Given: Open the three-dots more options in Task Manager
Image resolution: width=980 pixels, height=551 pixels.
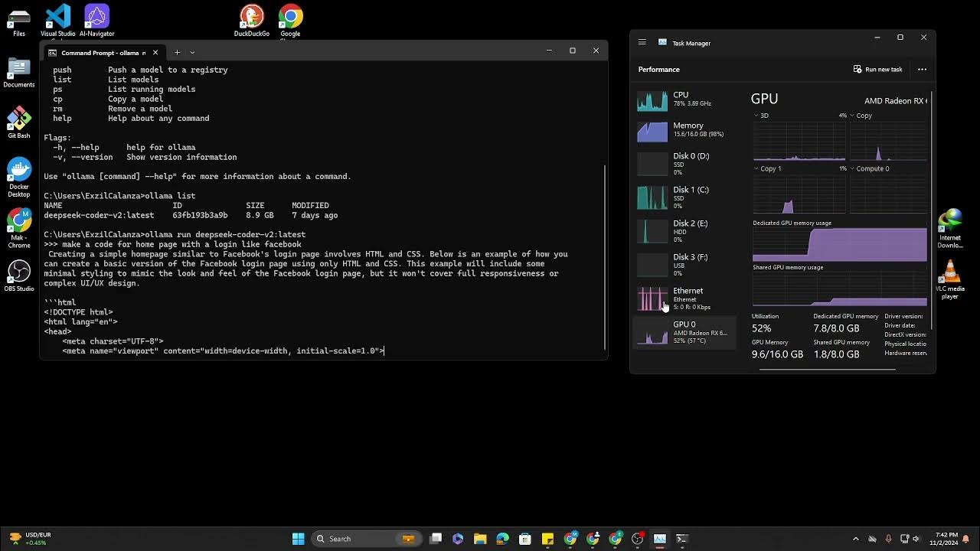Looking at the screenshot, I should 922,69.
